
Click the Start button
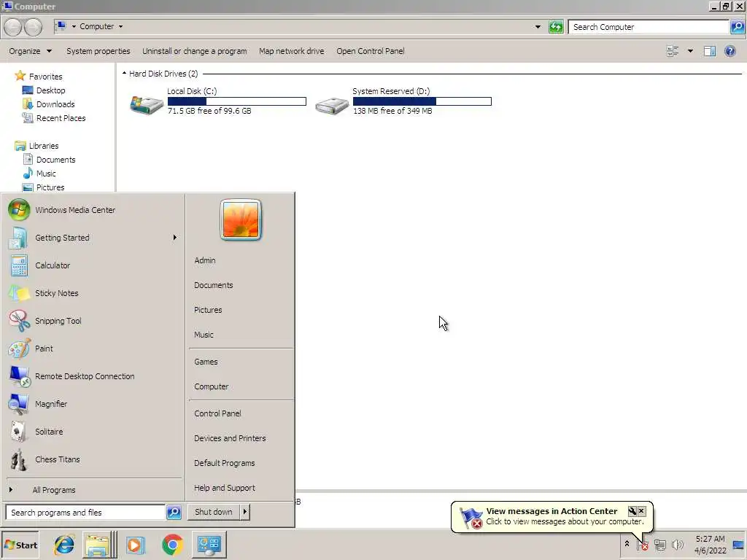coord(20,545)
